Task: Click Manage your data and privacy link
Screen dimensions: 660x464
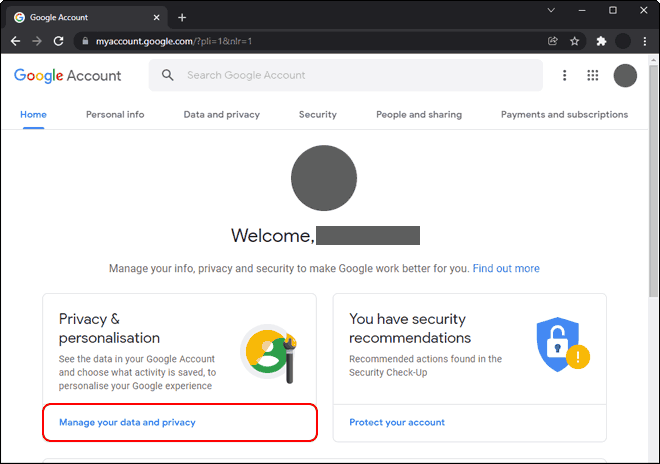Action: [127, 423]
